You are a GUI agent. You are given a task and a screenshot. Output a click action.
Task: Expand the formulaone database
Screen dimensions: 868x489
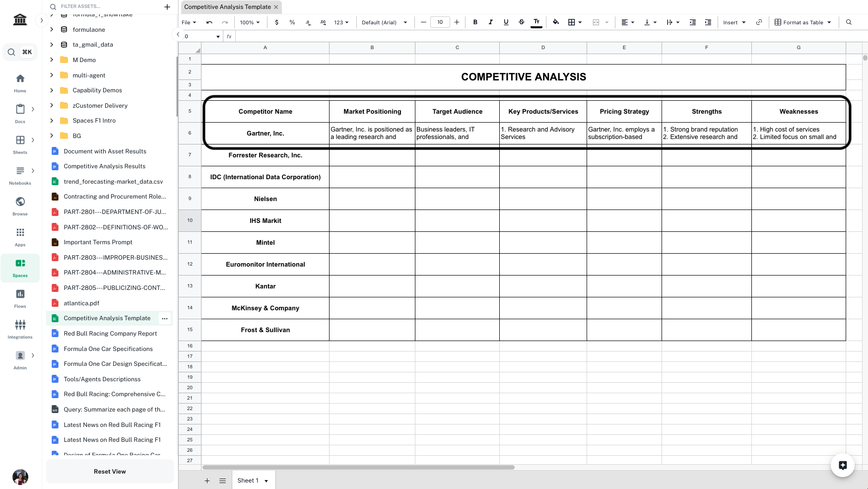pos(52,30)
